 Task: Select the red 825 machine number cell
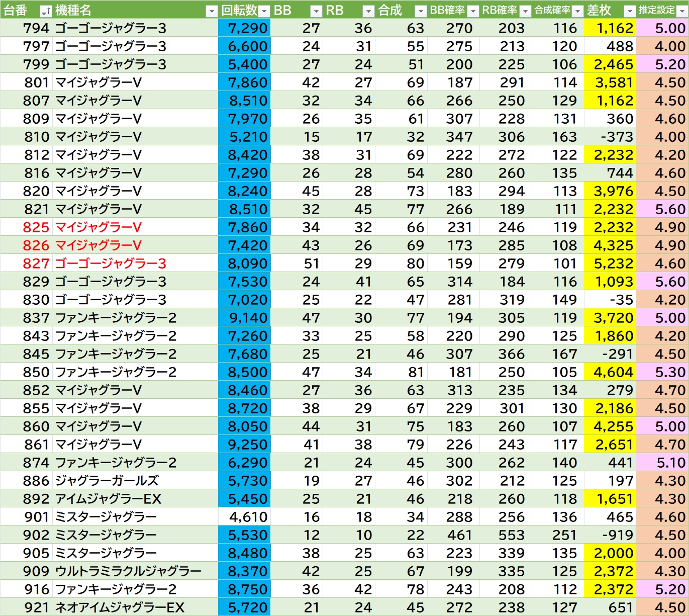point(36,227)
